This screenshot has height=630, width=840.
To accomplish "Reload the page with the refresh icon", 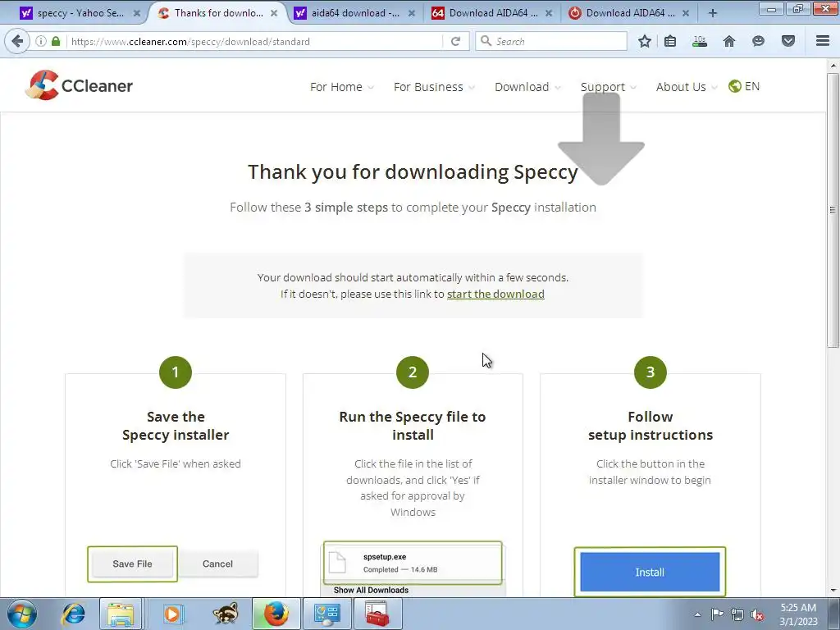I will pyautogui.click(x=456, y=41).
